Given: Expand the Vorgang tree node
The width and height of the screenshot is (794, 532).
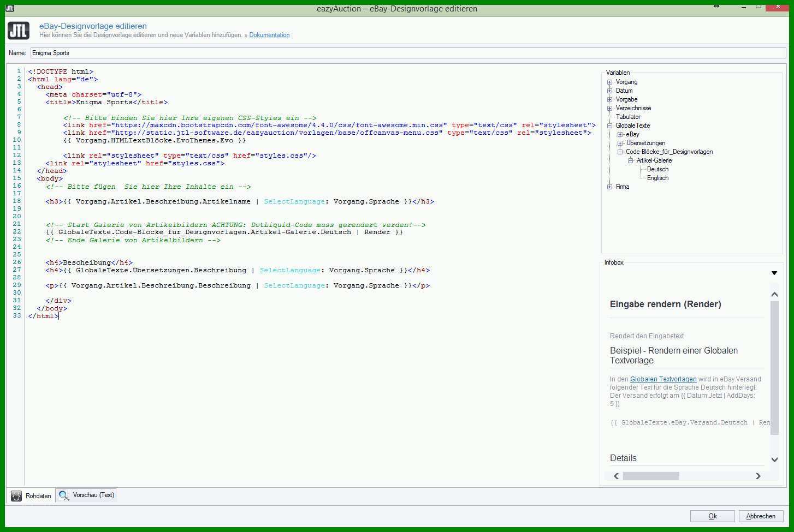Looking at the screenshot, I should [610, 82].
